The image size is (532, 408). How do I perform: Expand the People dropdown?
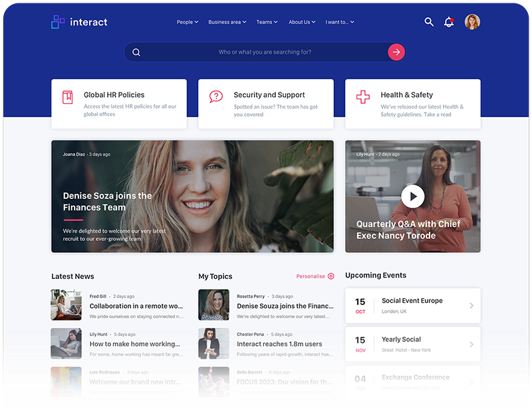click(188, 22)
